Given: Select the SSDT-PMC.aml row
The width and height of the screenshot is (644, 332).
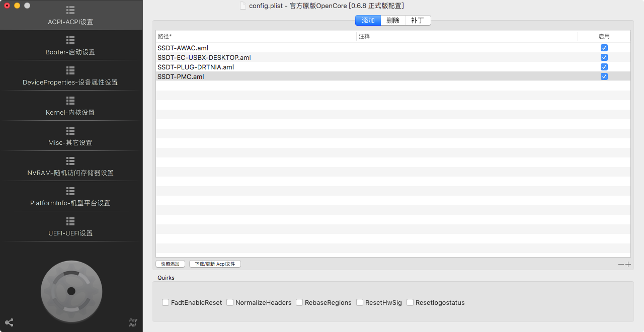Looking at the screenshot, I should click(x=393, y=76).
